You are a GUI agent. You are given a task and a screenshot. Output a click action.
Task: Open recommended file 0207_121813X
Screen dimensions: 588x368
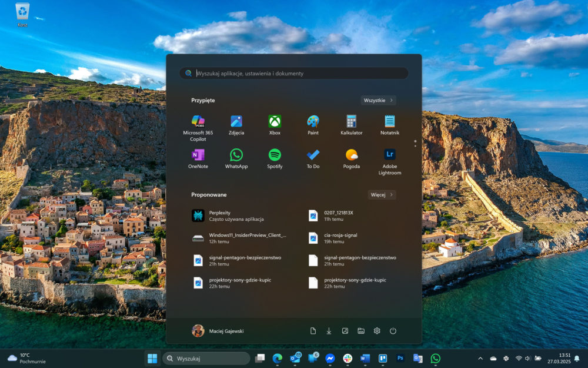352,216
